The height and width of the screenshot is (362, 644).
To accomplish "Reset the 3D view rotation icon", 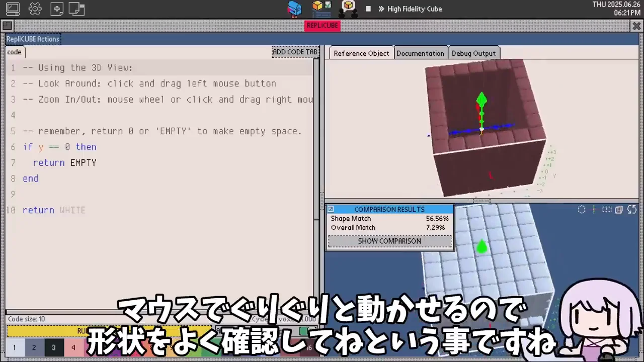I will point(632,210).
